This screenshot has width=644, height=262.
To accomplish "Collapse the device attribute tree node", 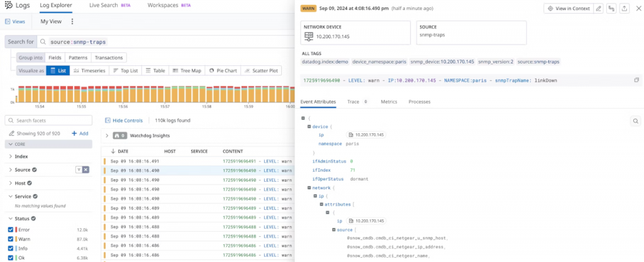I will (309, 126).
